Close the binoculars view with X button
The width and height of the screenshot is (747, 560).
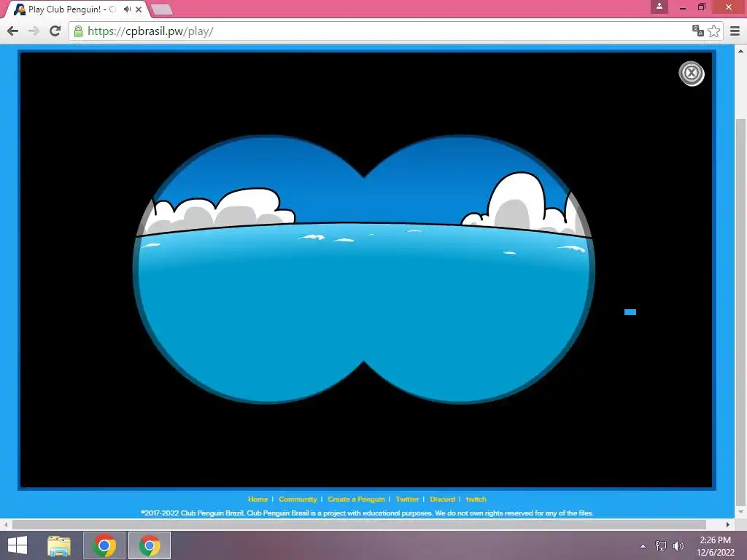coord(692,74)
